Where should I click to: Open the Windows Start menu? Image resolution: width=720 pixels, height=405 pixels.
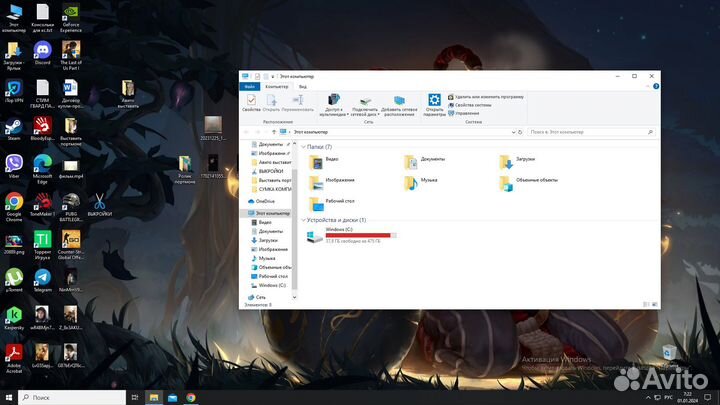pos(9,397)
